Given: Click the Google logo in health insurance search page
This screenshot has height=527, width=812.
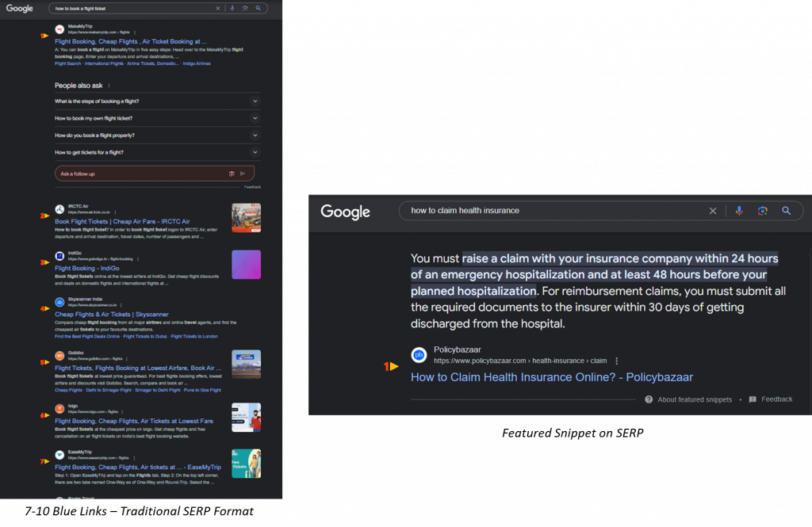Looking at the screenshot, I should pos(346,212).
